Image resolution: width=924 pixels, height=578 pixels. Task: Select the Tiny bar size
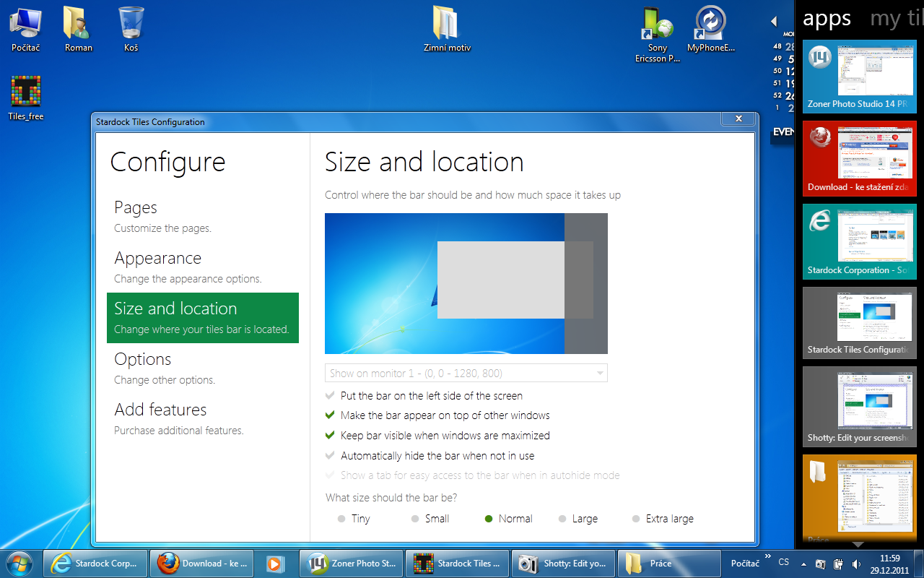click(354, 519)
